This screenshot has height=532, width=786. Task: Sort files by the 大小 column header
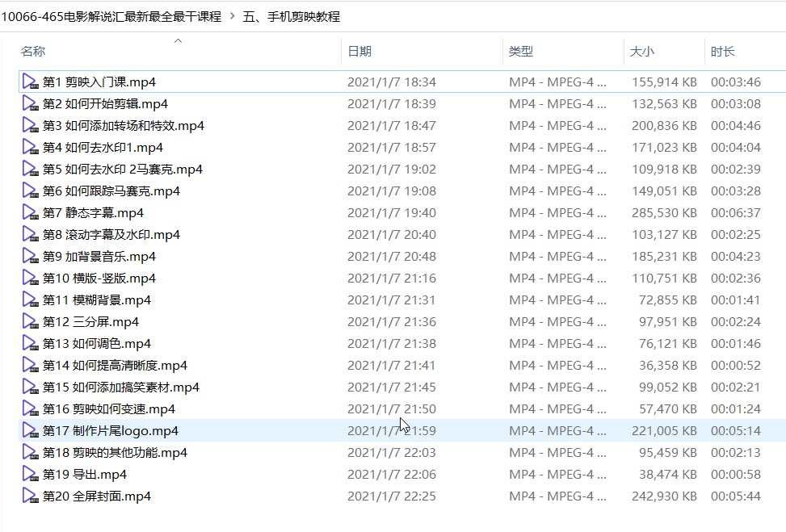click(x=642, y=51)
